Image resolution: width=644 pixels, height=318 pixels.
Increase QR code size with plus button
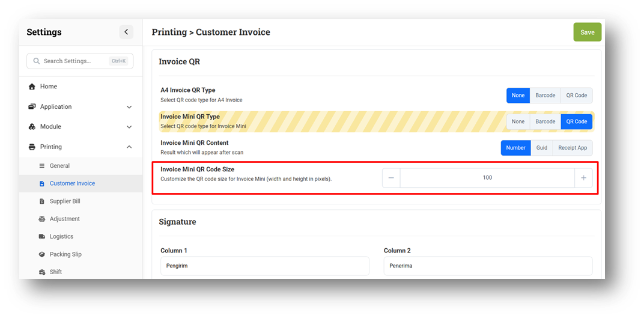point(583,178)
